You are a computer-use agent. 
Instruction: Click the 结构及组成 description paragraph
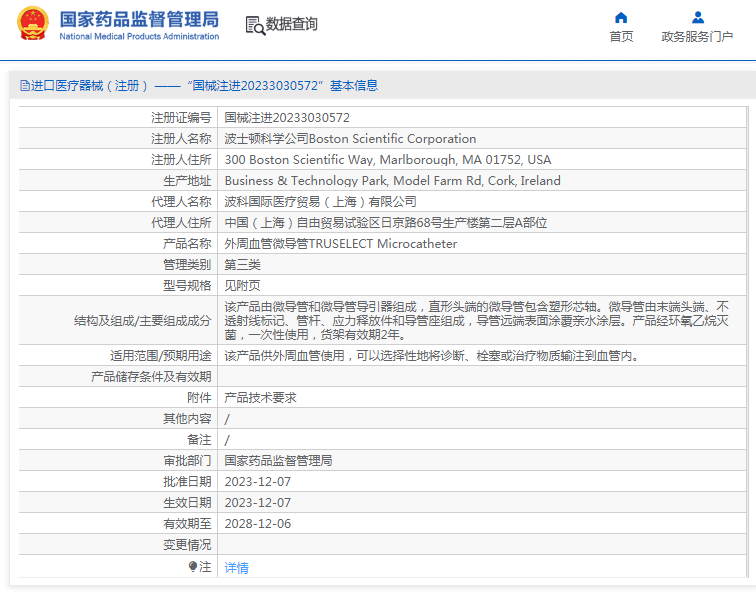476,321
